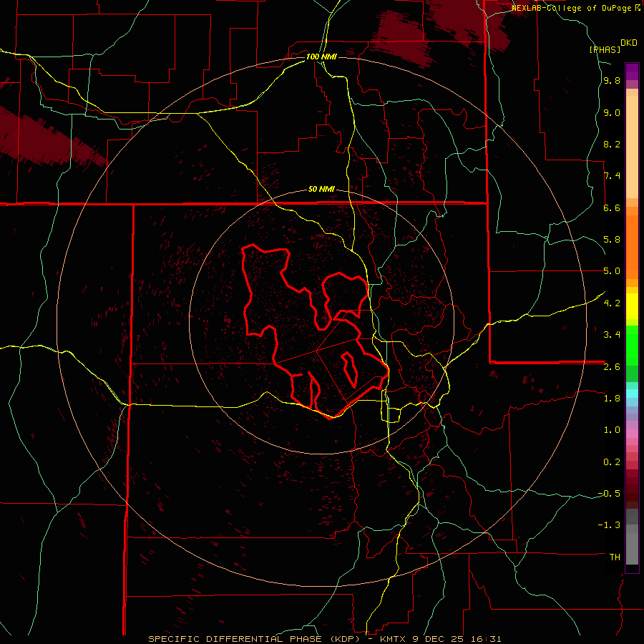This screenshot has width=644, height=644.
Task: Click the Specific Differential Phase (KDP) caption
Action: coord(324,639)
